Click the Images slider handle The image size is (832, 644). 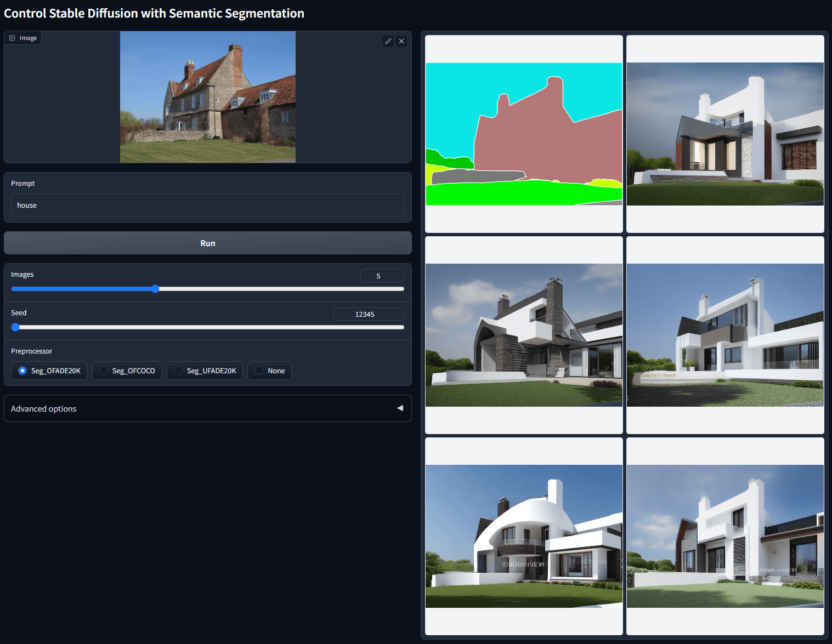[155, 289]
